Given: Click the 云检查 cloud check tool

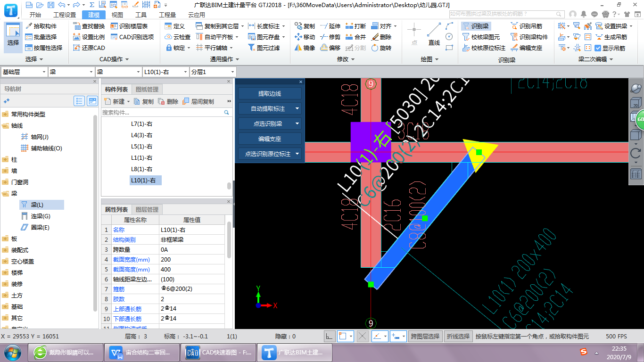Looking at the screenshot, I should 178,37.
